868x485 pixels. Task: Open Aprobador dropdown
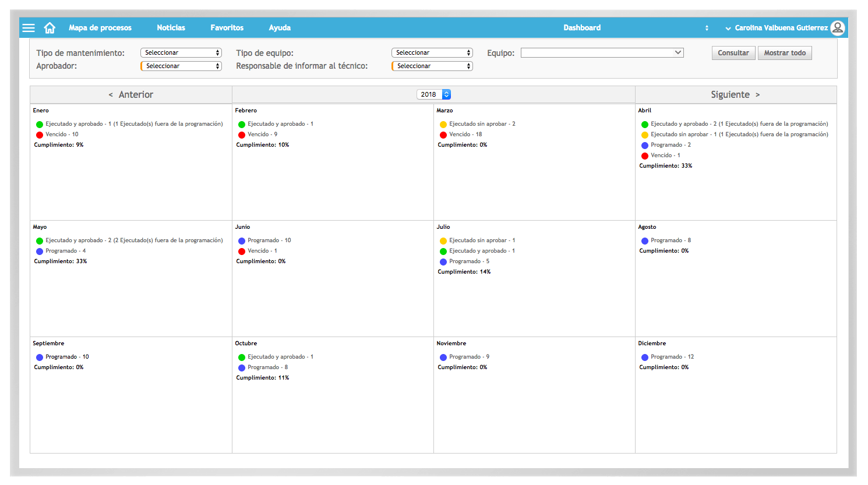(181, 66)
